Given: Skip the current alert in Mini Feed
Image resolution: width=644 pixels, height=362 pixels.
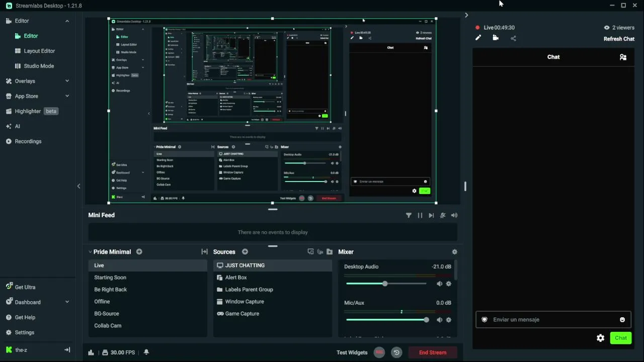Looking at the screenshot, I should click(431, 215).
